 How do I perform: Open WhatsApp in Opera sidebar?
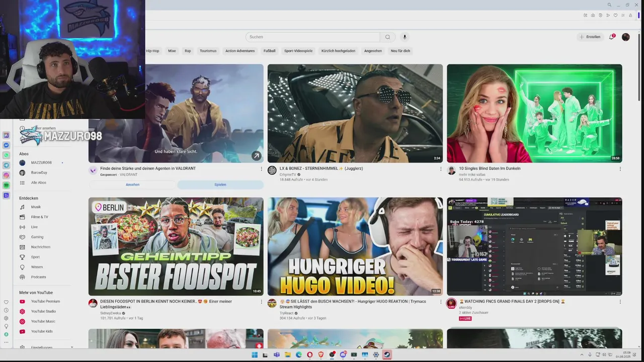click(6, 155)
